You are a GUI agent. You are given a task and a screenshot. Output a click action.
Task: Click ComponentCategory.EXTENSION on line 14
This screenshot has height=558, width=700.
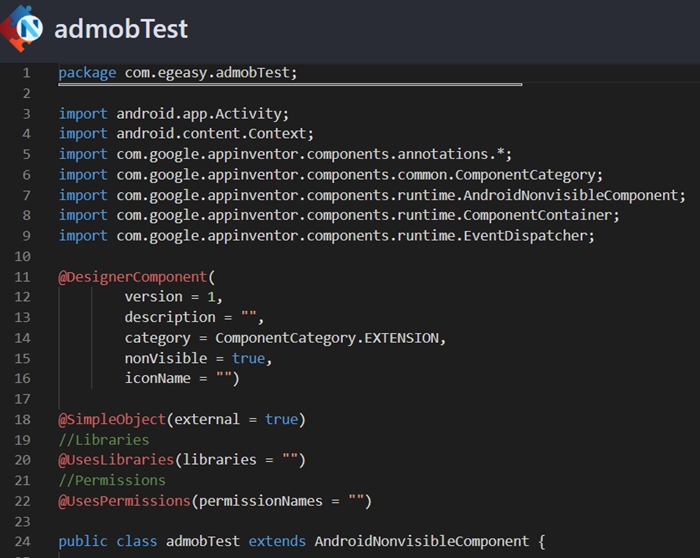327,338
